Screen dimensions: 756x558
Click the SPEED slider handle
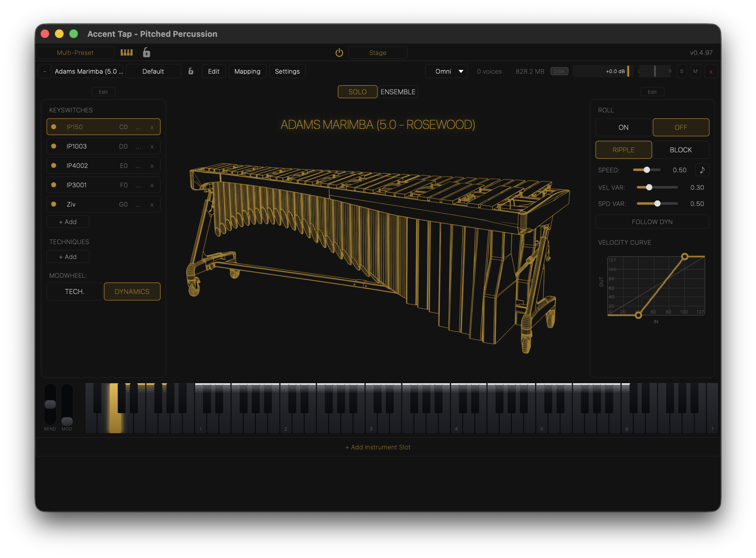[647, 170]
